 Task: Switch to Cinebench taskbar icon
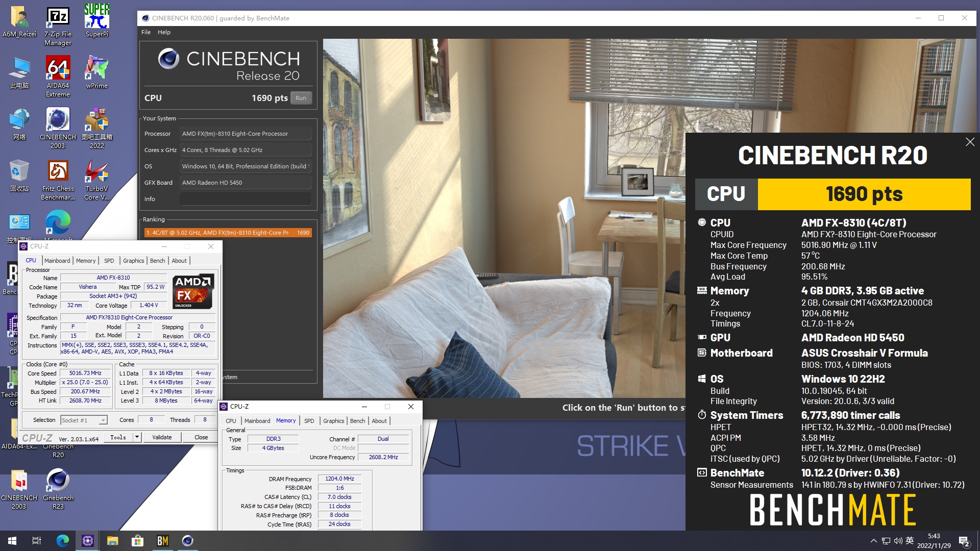click(187, 541)
